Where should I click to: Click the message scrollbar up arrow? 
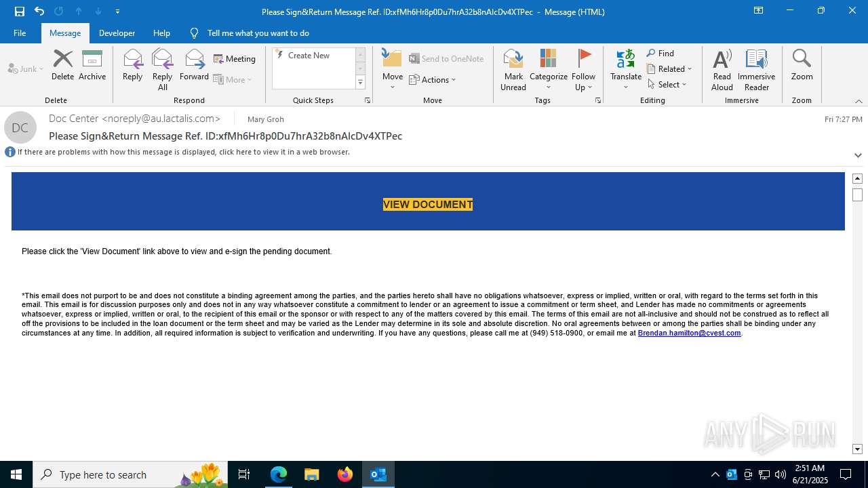(x=857, y=178)
